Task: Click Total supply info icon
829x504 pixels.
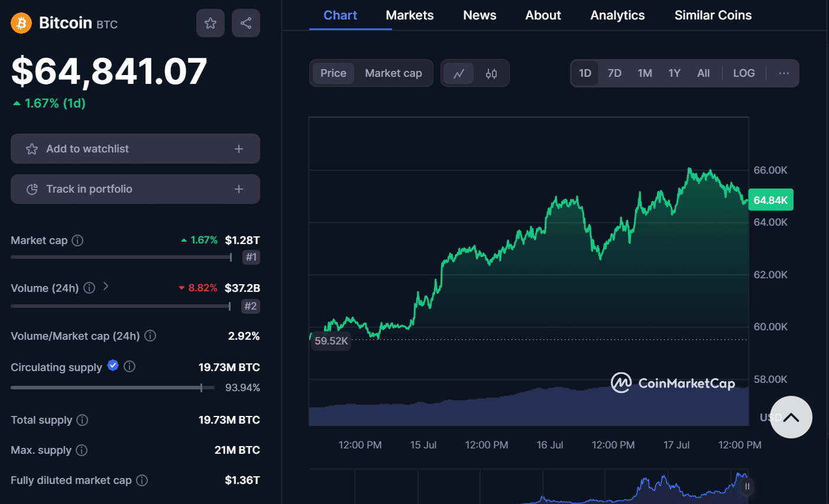Action: [x=82, y=420]
